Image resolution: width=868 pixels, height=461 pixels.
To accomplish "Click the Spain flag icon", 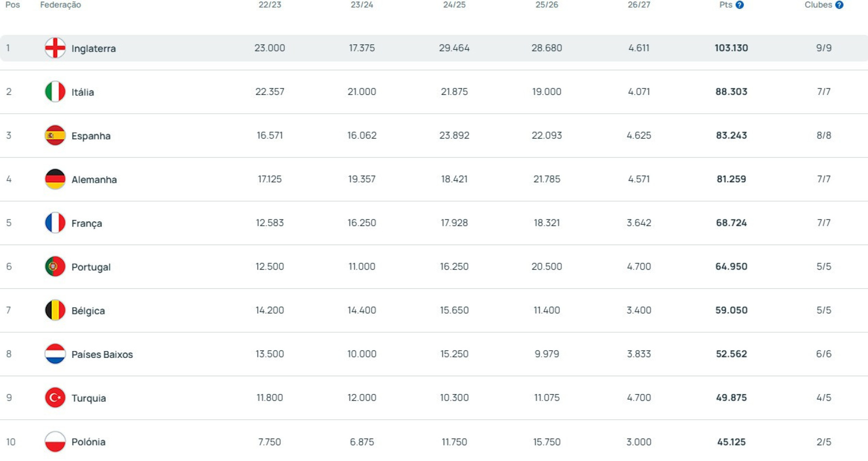I will tap(55, 135).
